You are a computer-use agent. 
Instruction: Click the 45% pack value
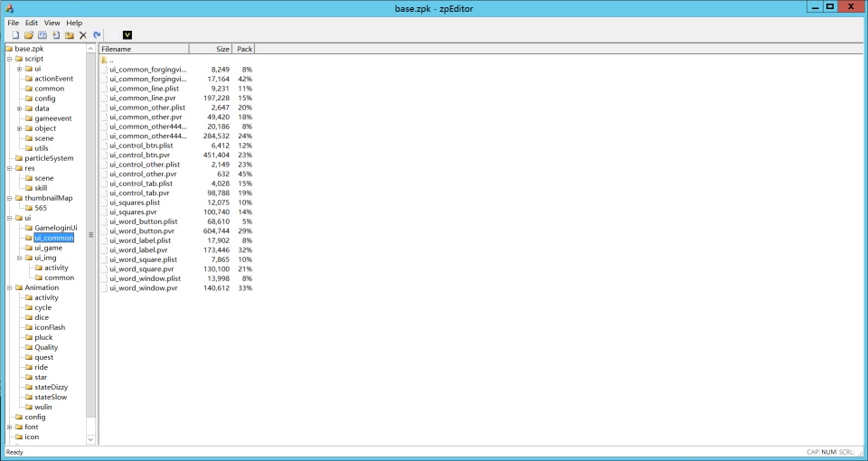pos(245,174)
